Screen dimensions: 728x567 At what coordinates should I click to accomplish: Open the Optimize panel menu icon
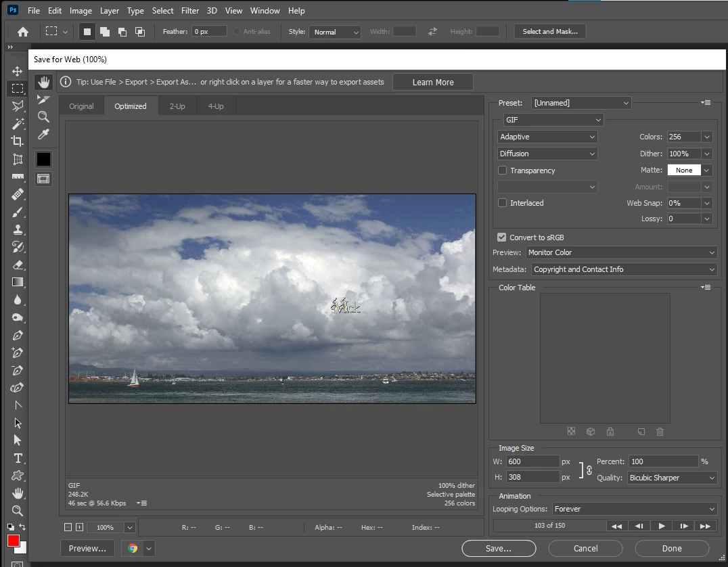(x=706, y=103)
